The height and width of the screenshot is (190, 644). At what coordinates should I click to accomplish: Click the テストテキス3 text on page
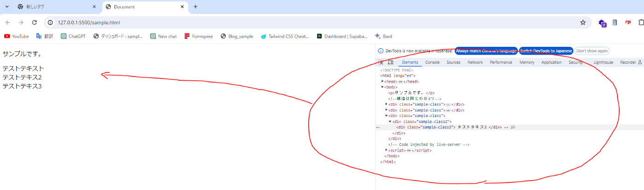tap(22, 86)
